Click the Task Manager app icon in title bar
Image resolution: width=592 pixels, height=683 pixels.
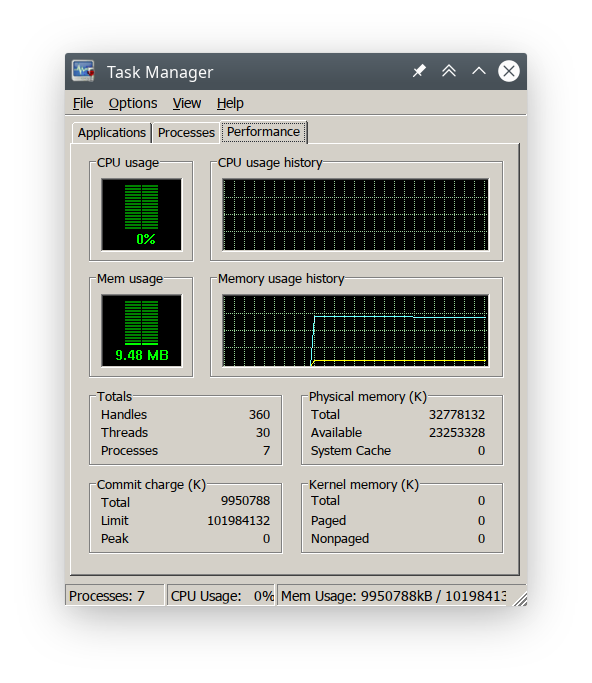tap(83, 71)
